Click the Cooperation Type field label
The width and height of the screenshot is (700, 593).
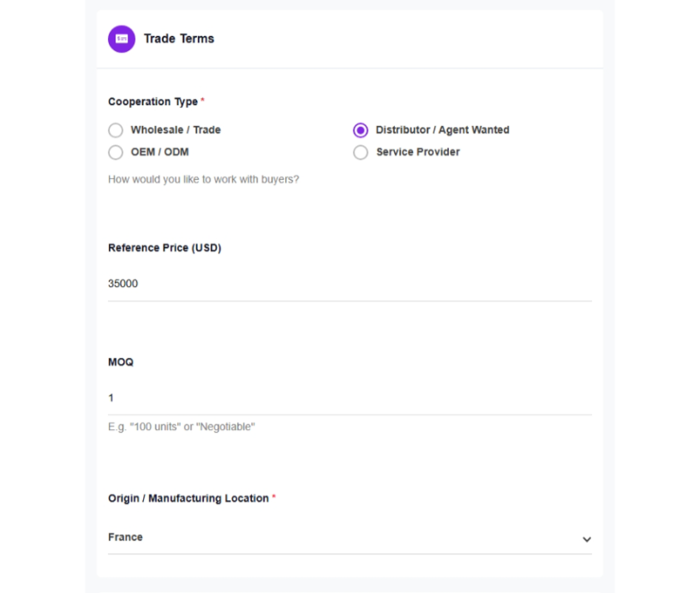[x=152, y=102]
